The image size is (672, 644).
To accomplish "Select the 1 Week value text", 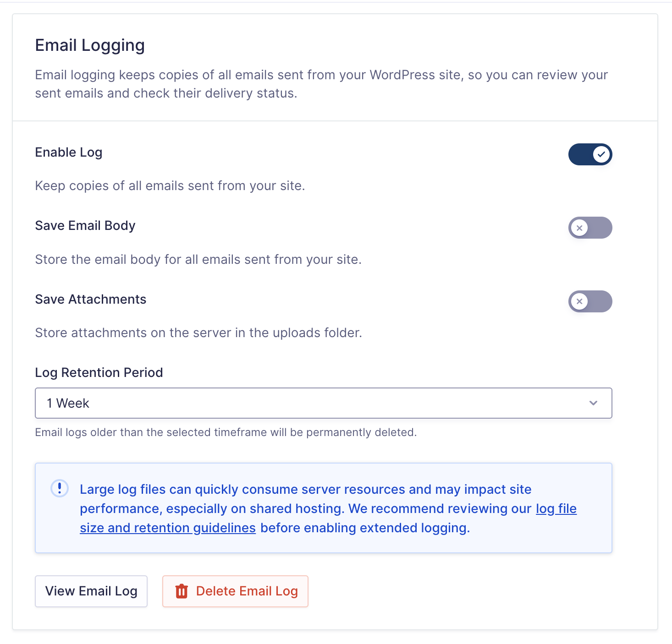I will click(x=68, y=404).
